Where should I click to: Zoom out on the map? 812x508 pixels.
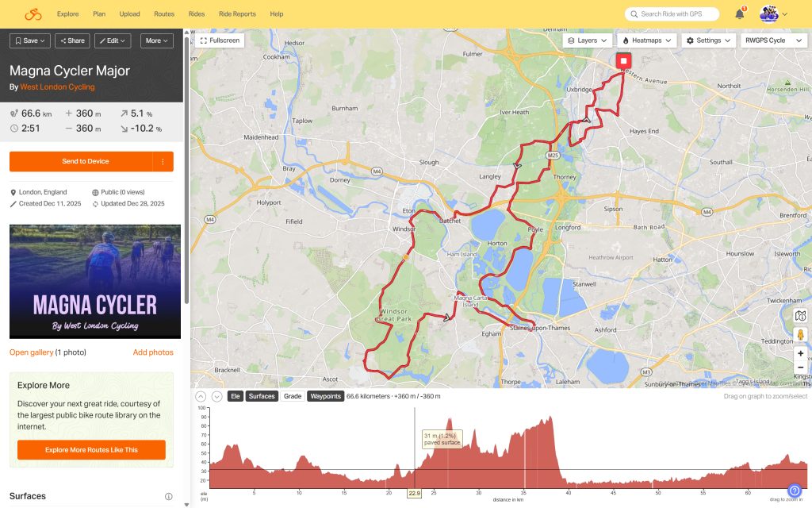(800, 368)
